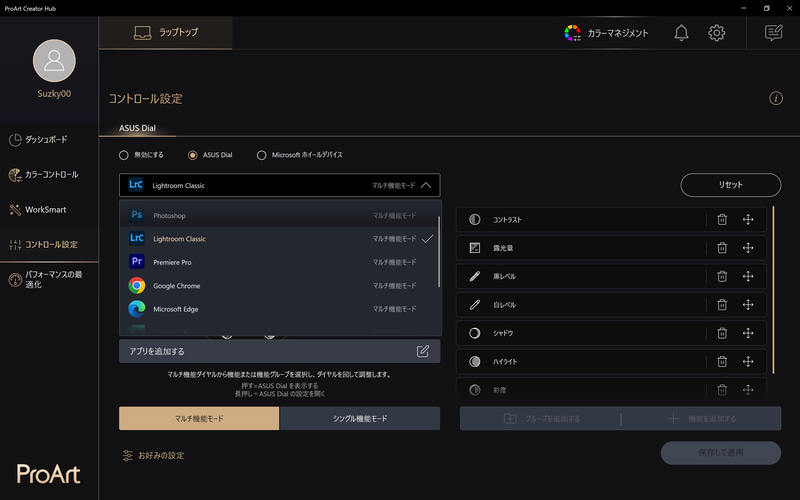
Task: Delete the 黒レベル function
Action: [722, 276]
